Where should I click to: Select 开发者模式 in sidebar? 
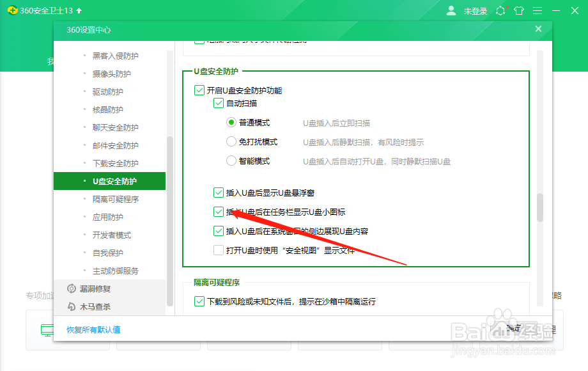(112, 235)
